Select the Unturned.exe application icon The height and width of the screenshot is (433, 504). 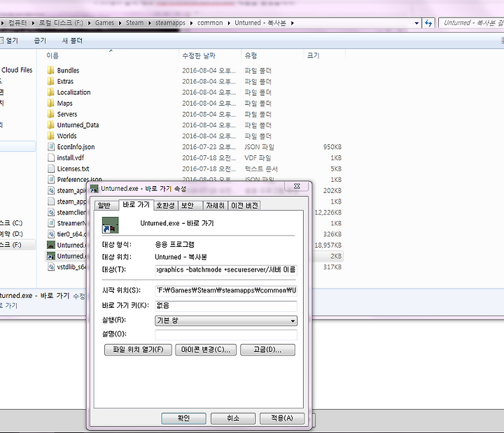51,245
